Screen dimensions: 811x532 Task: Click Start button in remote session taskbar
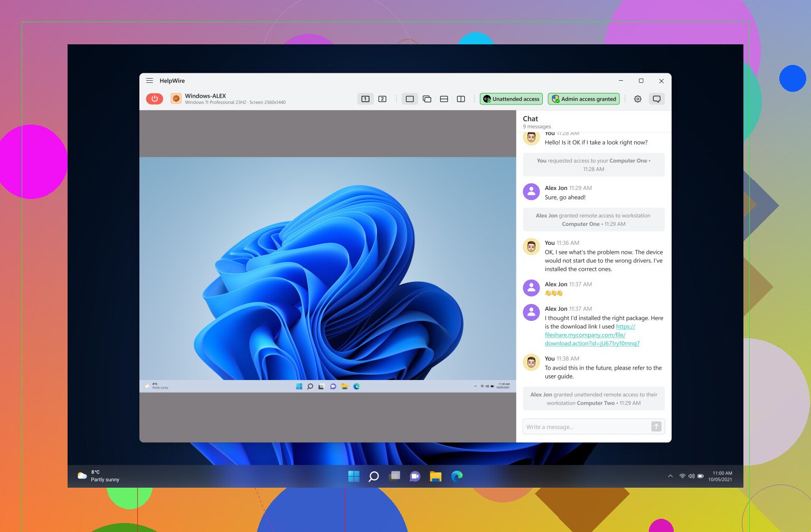(x=299, y=386)
